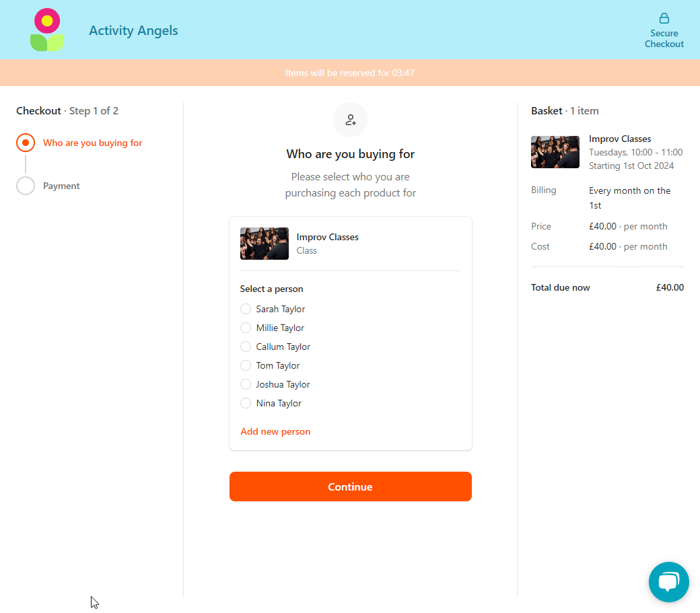
Task: Select Tom Taylor for the class
Action: (x=246, y=365)
